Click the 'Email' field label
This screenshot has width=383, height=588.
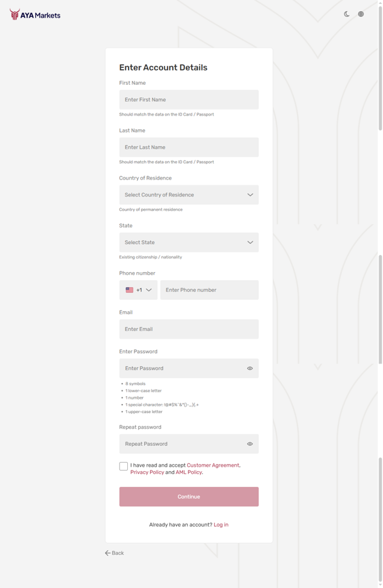coord(126,313)
